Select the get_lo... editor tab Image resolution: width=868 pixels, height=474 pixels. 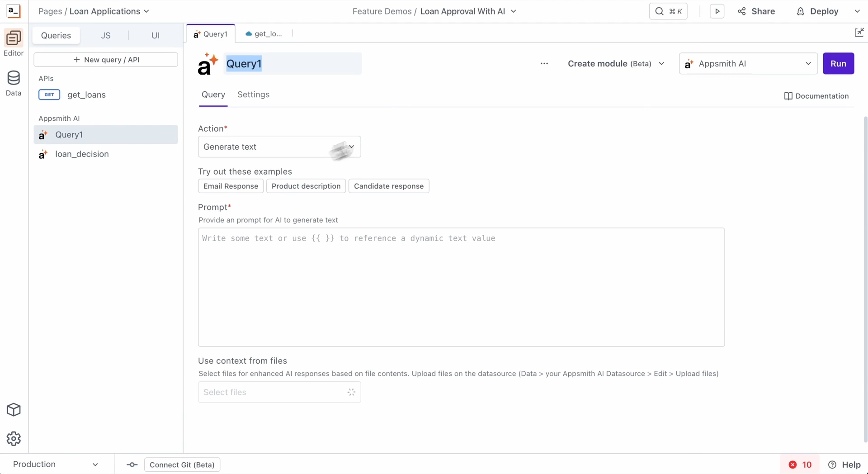click(264, 34)
